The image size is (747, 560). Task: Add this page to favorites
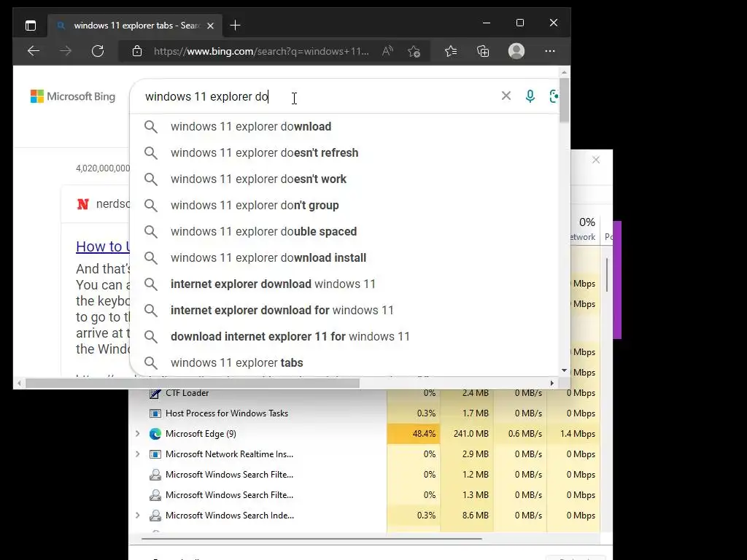tap(414, 51)
